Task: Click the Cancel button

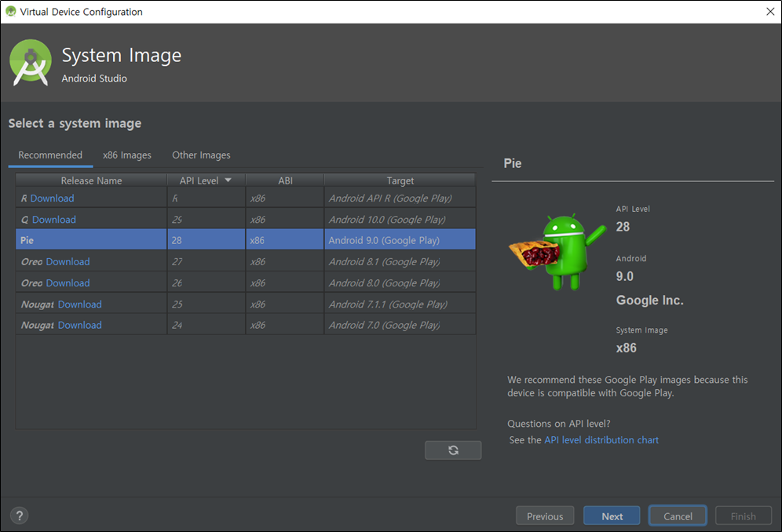Action: (678, 516)
